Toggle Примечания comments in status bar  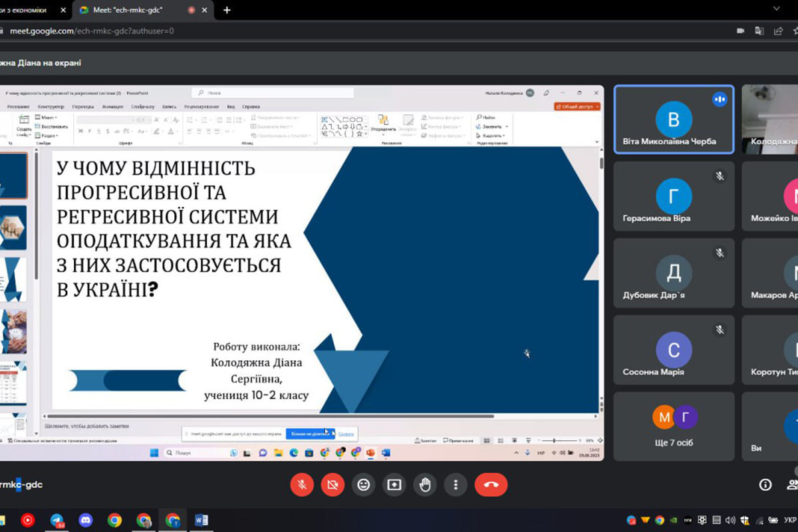458,441
